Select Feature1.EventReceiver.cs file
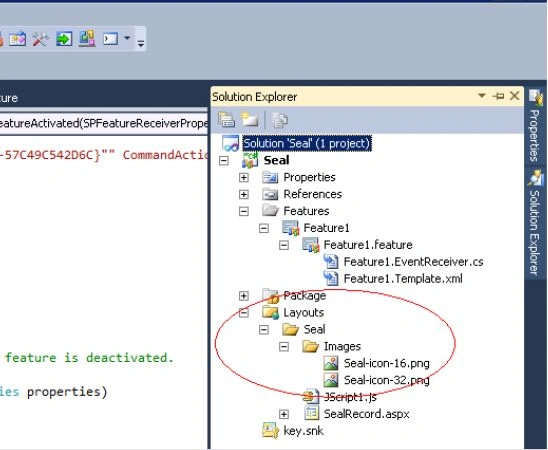548x450 pixels. [x=413, y=262]
